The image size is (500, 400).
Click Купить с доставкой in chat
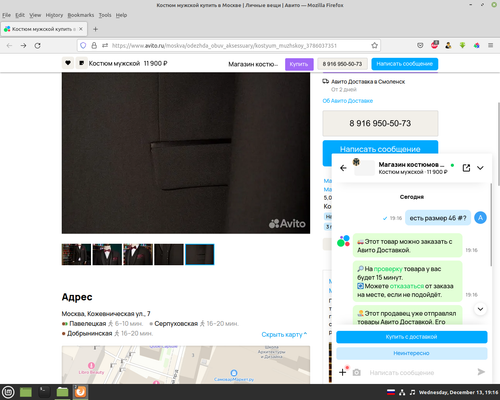tap(412, 337)
